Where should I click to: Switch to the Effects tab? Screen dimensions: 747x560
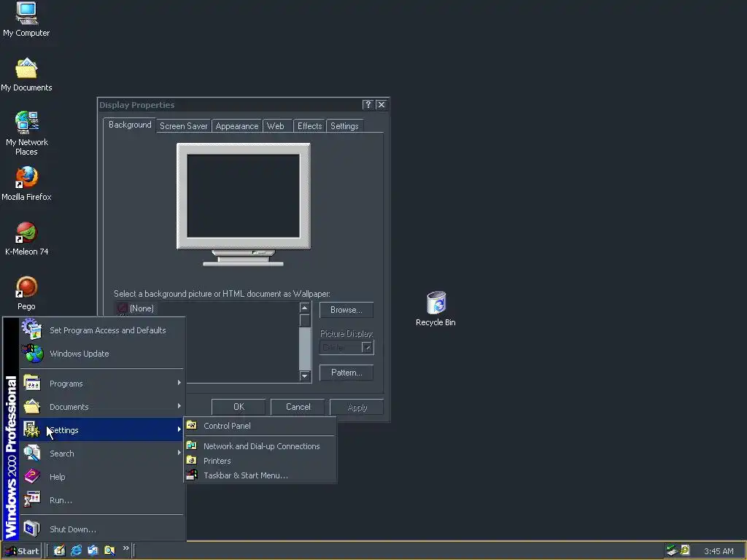click(309, 126)
